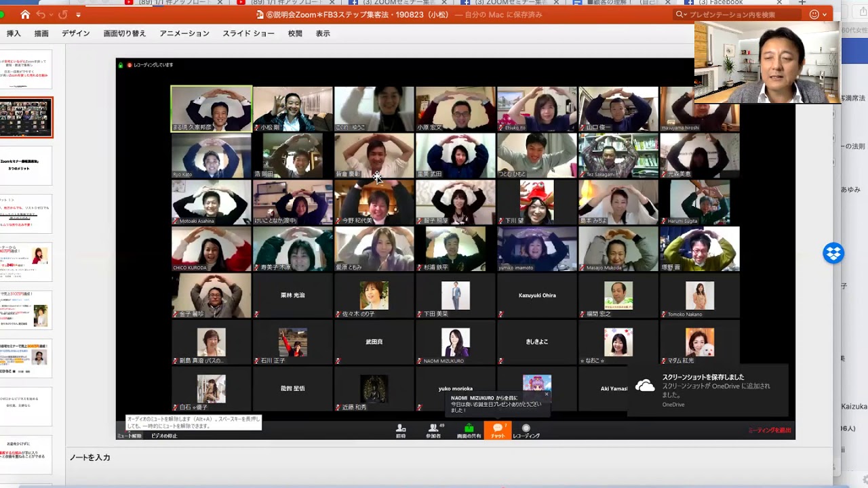Select the Masayo Mukoda video tile
The height and width of the screenshot is (488, 868).
click(618, 249)
